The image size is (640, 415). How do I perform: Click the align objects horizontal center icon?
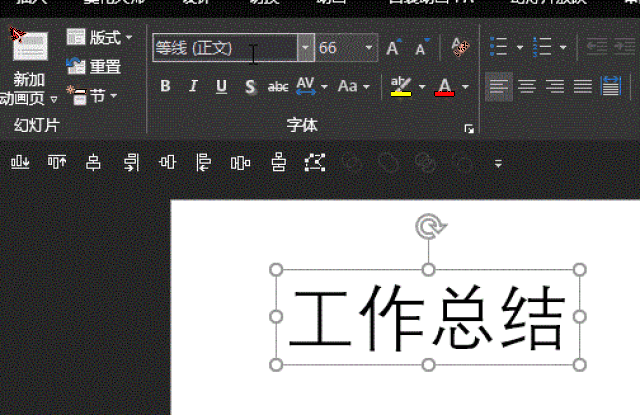tap(93, 163)
